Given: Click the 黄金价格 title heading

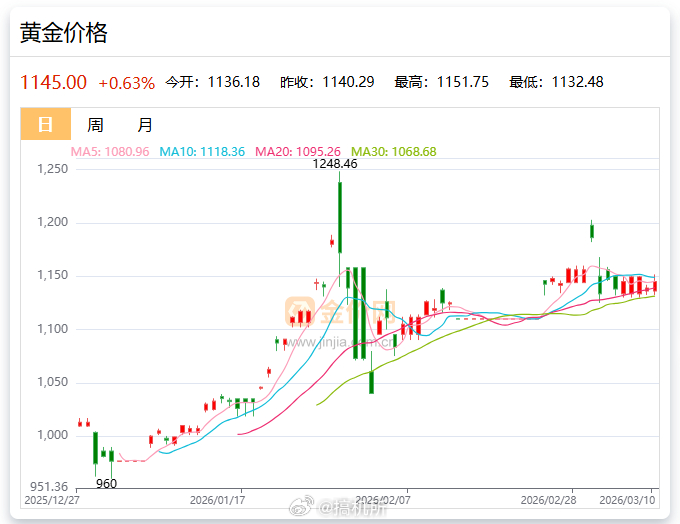Looking at the screenshot, I should [x=64, y=33].
